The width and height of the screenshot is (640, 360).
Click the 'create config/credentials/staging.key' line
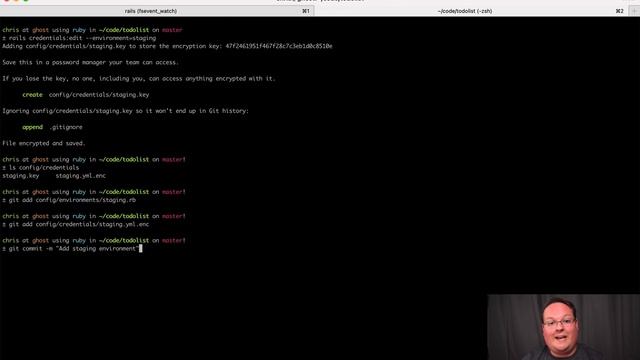click(86, 95)
